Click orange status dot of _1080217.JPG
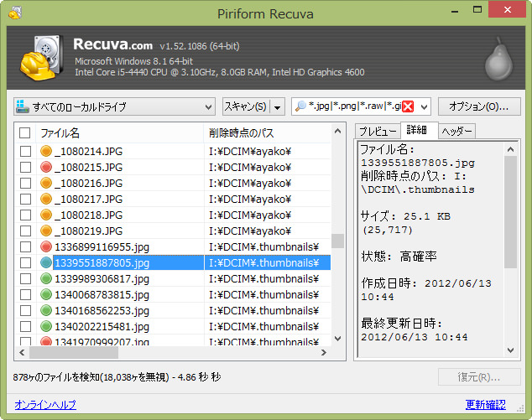This screenshot has height=420, width=532. [x=46, y=199]
